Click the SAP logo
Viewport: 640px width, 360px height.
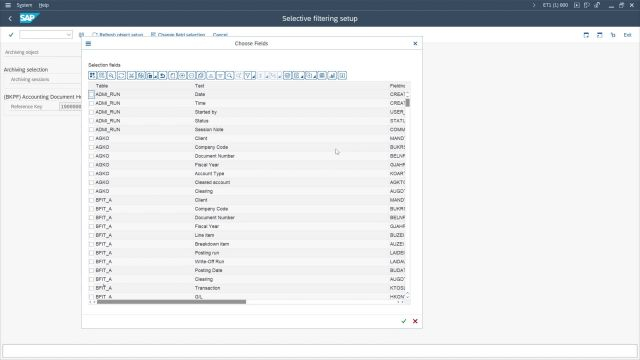coord(29,18)
